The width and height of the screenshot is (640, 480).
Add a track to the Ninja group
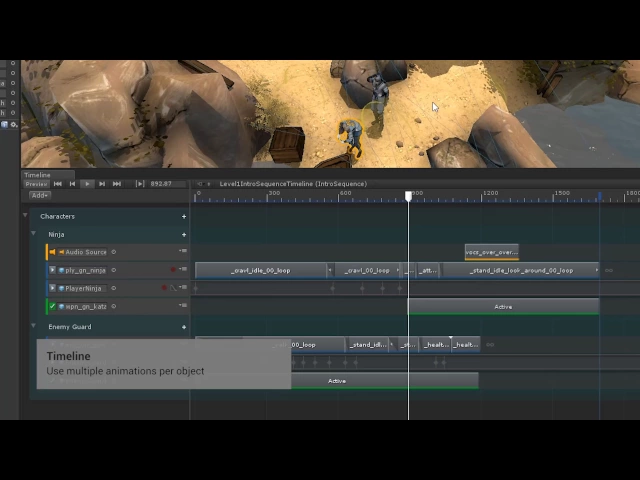pyautogui.click(x=184, y=235)
